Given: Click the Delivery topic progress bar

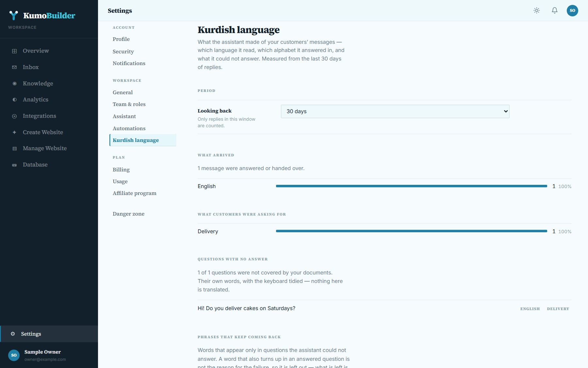Looking at the screenshot, I should tap(412, 231).
